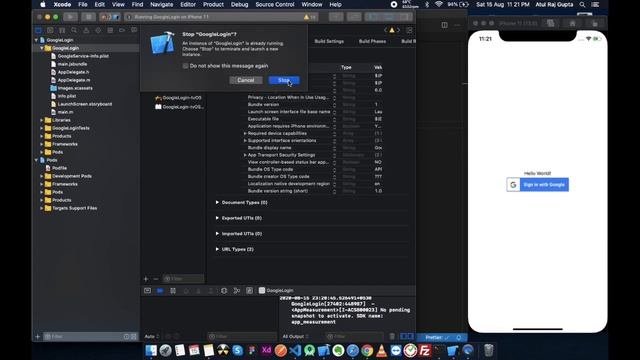Toggle breakpoints activation icon in debug bar

pyautogui.click(x=160, y=291)
